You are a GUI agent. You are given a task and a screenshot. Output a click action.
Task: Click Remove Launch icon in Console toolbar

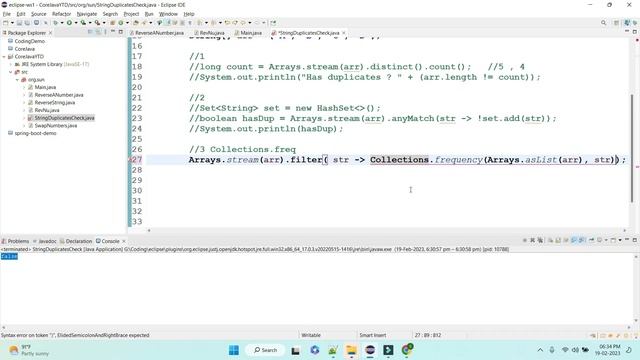(x=532, y=240)
